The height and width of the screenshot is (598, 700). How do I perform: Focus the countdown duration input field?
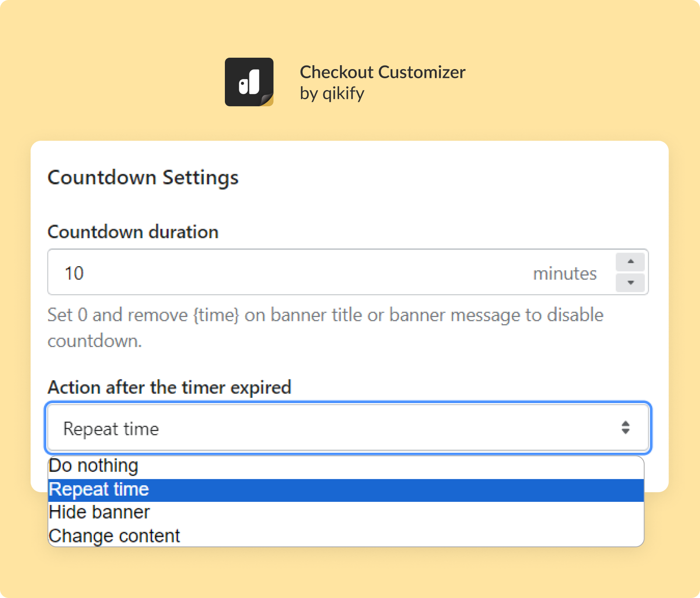click(x=348, y=272)
